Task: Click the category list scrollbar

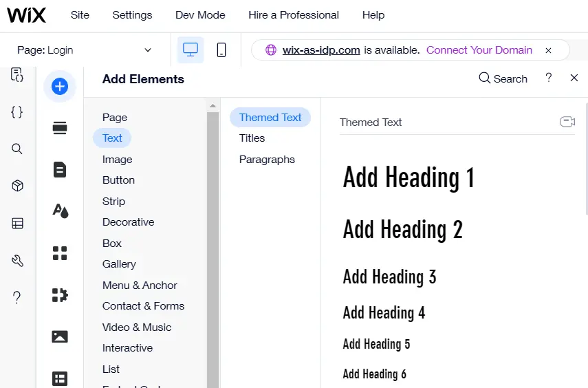Action: click(x=213, y=250)
